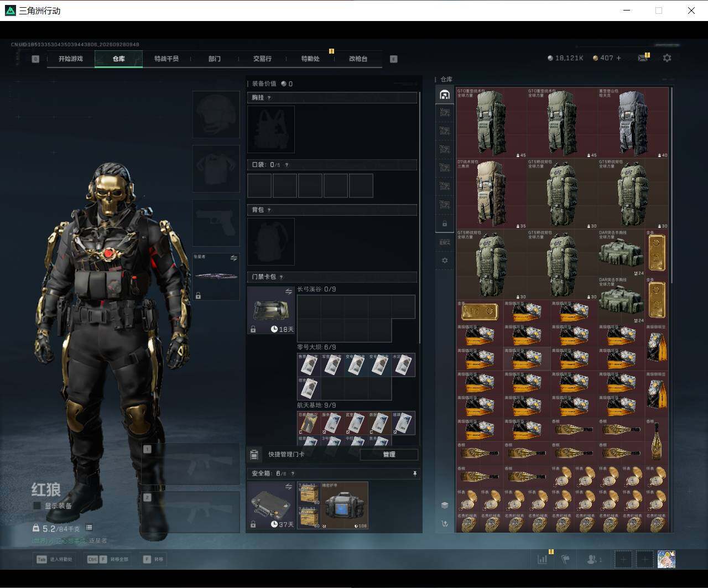Select the upright champagne bottle item
This screenshot has width=708, height=588.
657,441
